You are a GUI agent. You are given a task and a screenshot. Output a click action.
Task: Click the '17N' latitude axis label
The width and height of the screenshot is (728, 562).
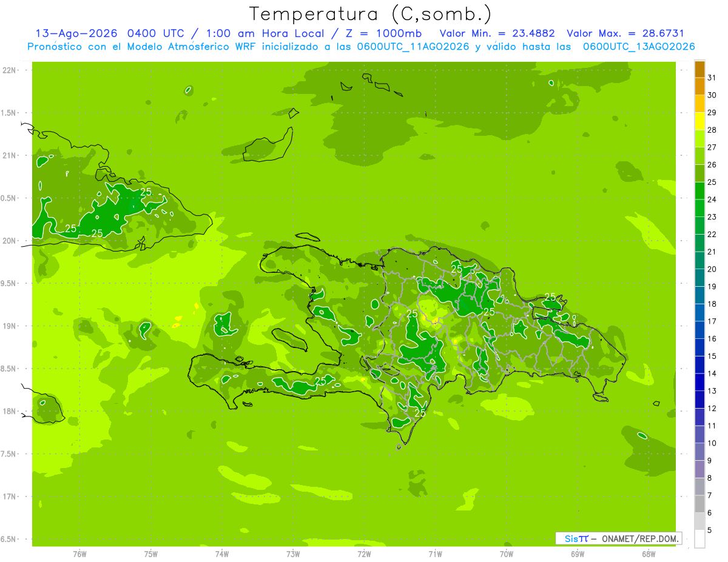[9, 497]
